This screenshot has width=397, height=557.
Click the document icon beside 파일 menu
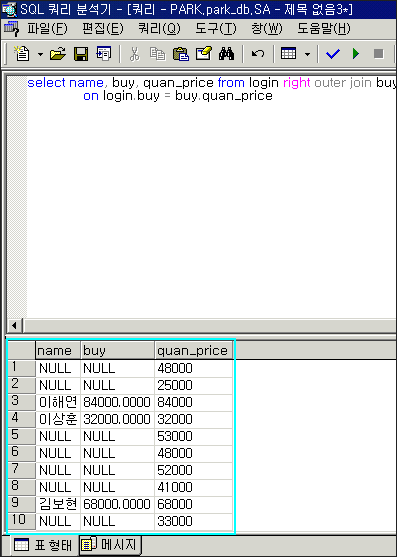11,29
